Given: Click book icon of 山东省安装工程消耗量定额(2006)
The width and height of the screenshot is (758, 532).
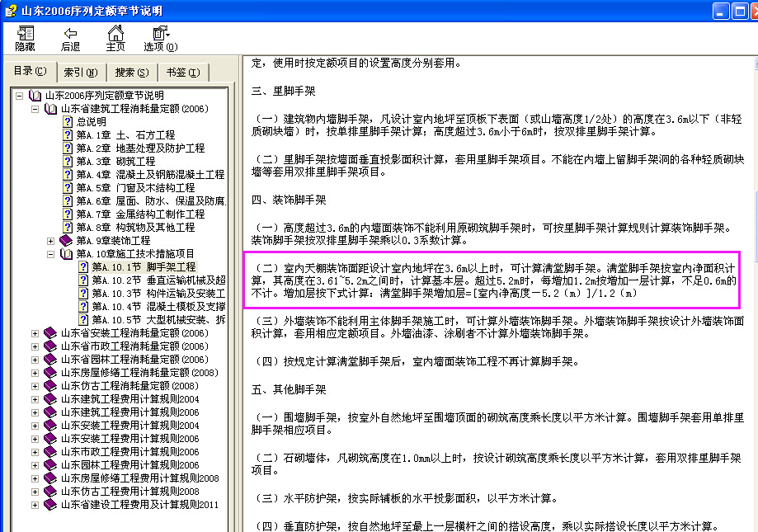Looking at the screenshot, I should 50,333.
